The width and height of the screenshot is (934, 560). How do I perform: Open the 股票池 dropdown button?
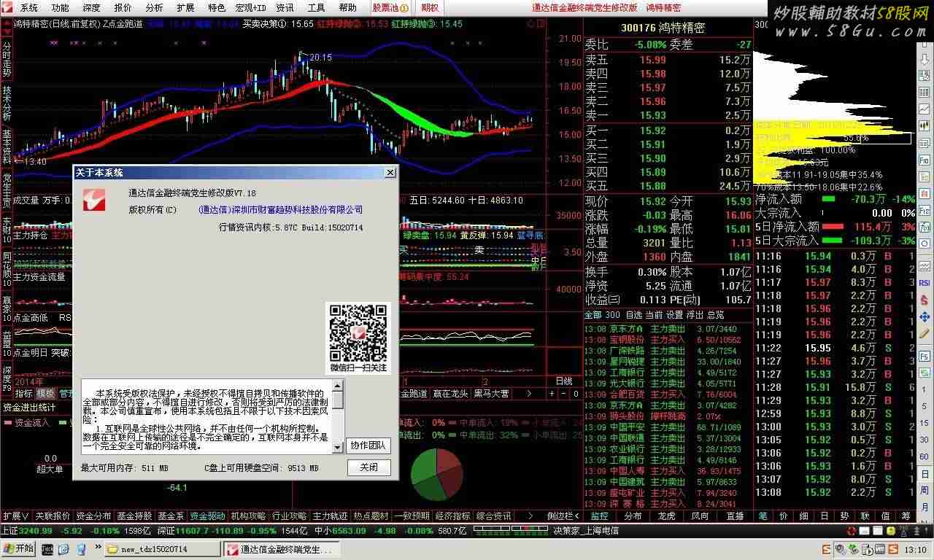pos(390,8)
